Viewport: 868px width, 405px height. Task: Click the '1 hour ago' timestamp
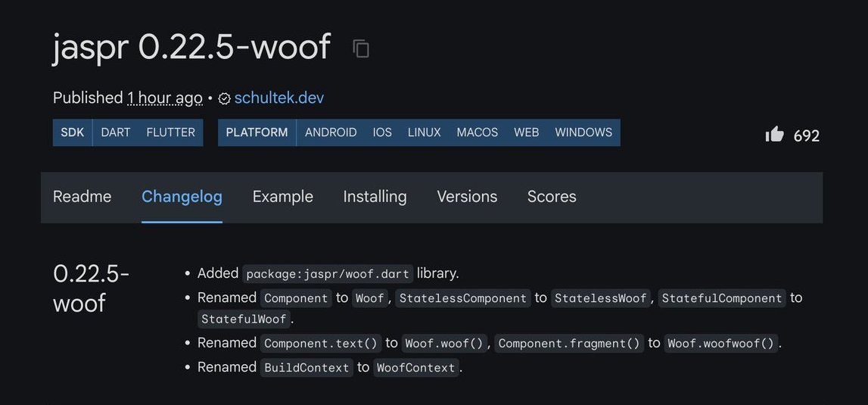pyautogui.click(x=165, y=98)
